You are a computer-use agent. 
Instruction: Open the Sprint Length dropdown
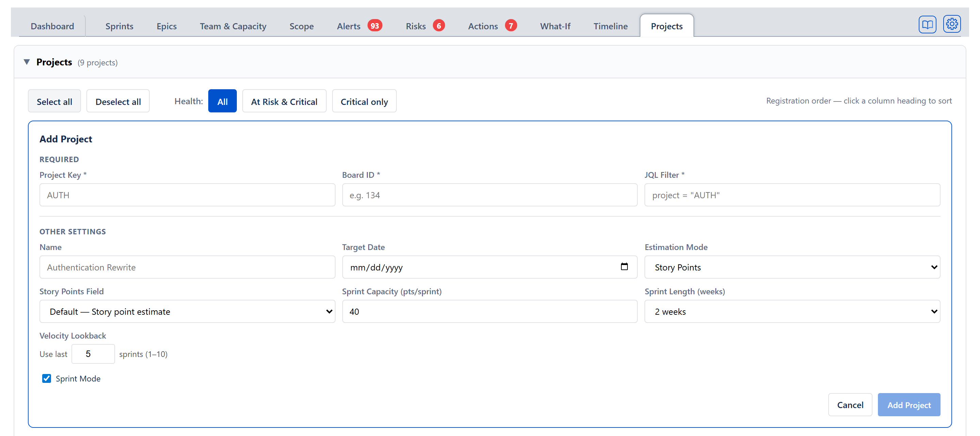pyautogui.click(x=792, y=311)
